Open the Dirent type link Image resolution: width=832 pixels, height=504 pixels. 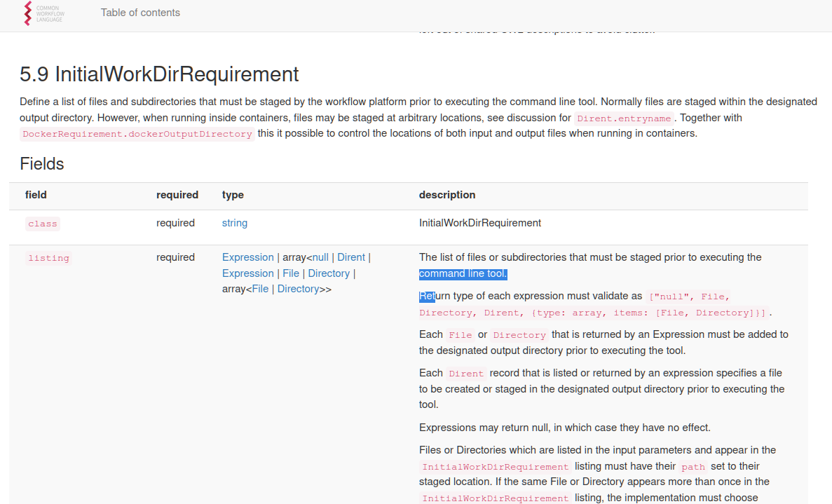351,257
